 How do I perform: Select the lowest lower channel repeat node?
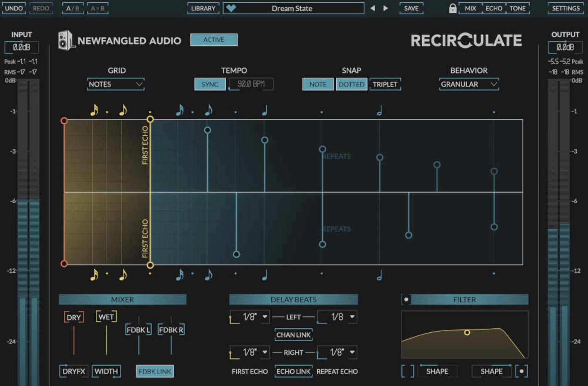pyautogui.click(x=236, y=254)
